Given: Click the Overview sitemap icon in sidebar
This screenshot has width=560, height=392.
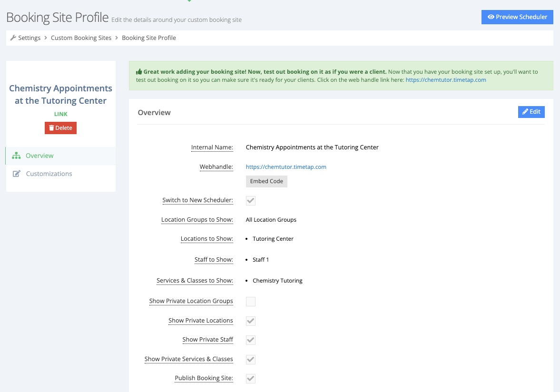Looking at the screenshot, I should 16,156.
